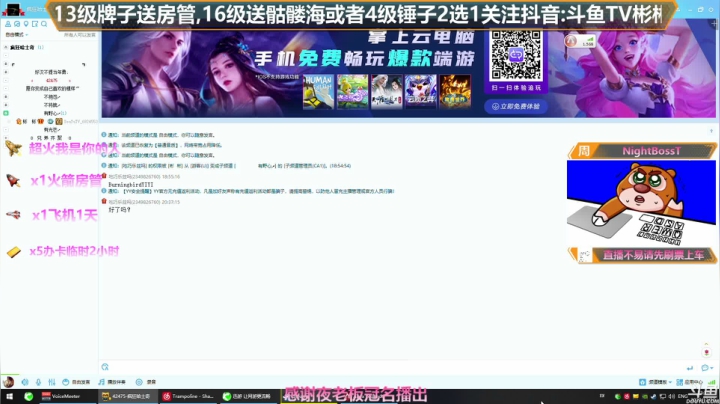Select the 有光芒 channel row
Viewport: 720px width, 404px height.
(x=51, y=130)
